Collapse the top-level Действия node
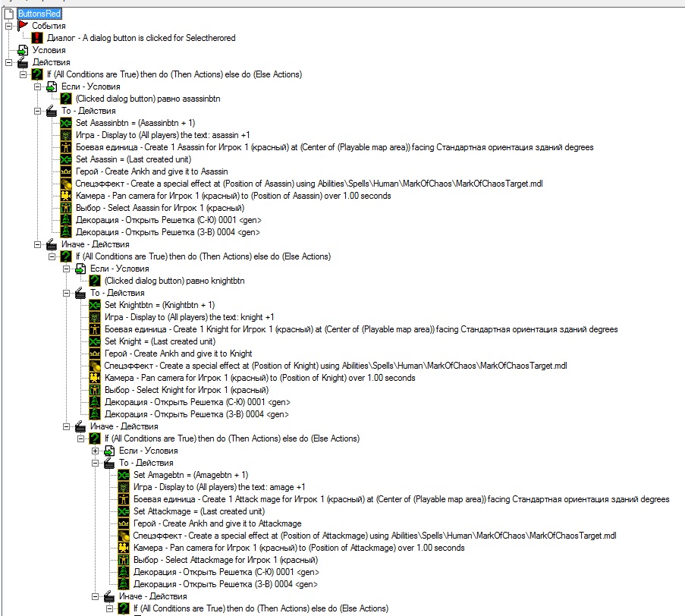The height and width of the screenshot is (616, 685). click(x=8, y=62)
